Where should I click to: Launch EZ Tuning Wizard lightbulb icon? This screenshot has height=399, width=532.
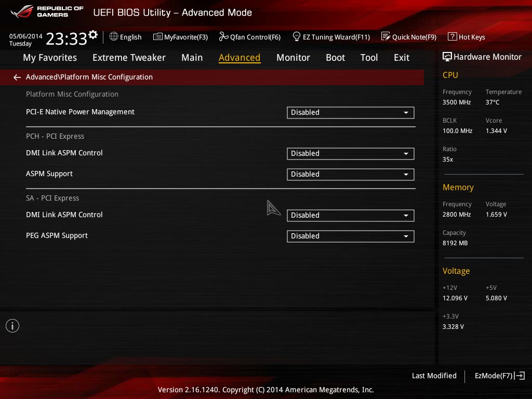tap(296, 36)
